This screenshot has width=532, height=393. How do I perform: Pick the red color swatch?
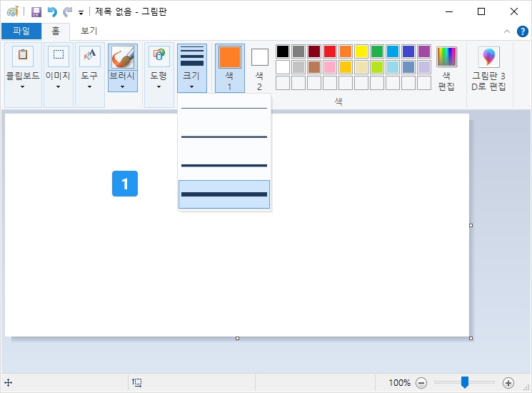click(330, 51)
